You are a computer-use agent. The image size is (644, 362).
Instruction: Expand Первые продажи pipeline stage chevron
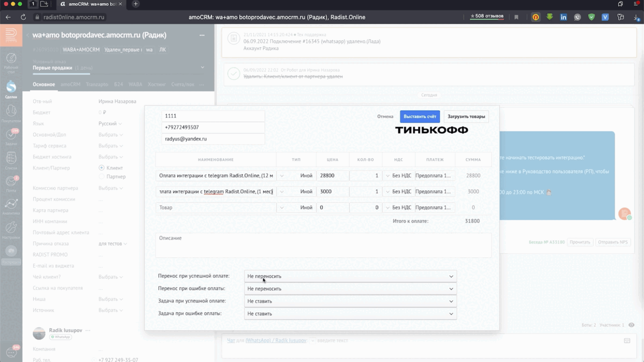tap(202, 68)
